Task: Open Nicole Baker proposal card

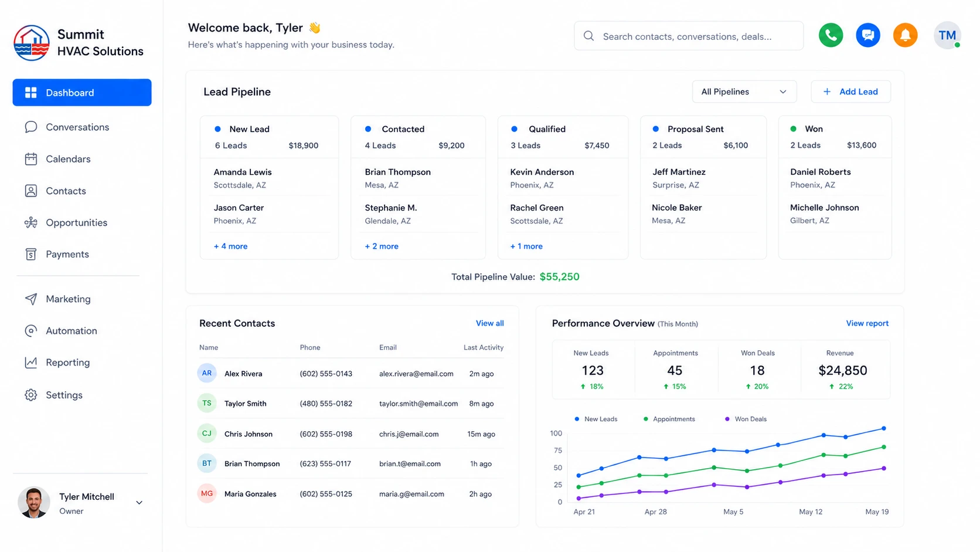Action: [703, 214]
